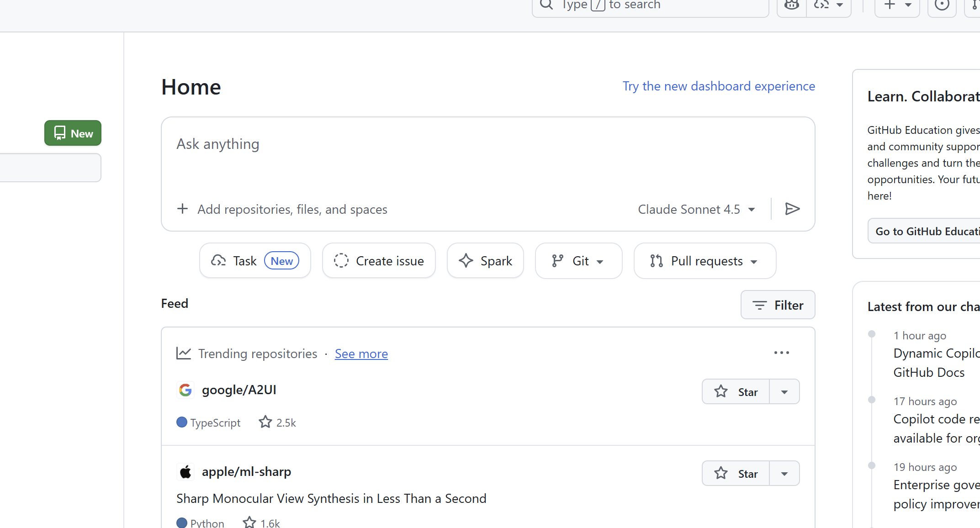Expand the Pull requests dropdown
This screenshot has width=980, height=528.
click(705, 261)
